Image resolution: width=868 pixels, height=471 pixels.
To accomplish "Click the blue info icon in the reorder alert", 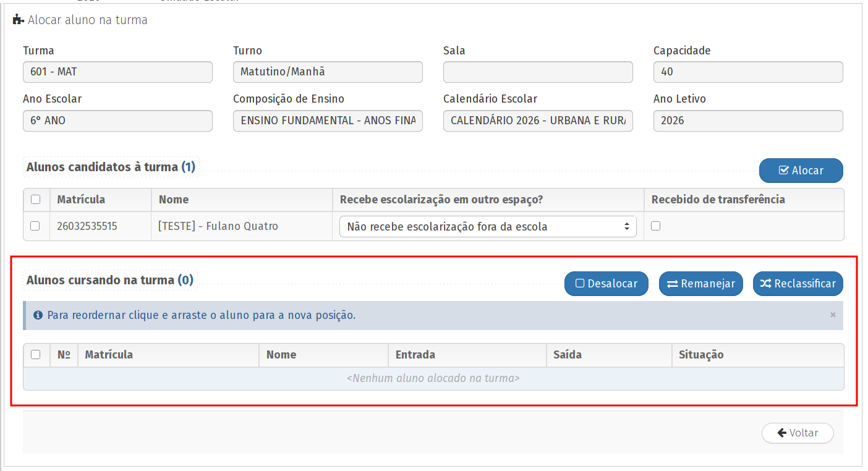I will click(38, 315).
